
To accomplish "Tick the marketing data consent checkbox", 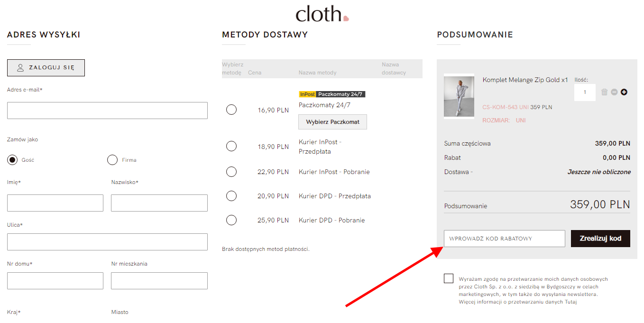I will click(x=449, y=278).
